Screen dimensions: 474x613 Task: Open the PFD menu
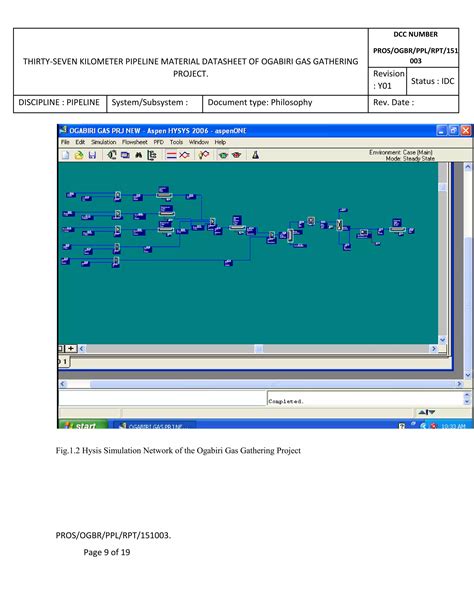pos(158,142)
